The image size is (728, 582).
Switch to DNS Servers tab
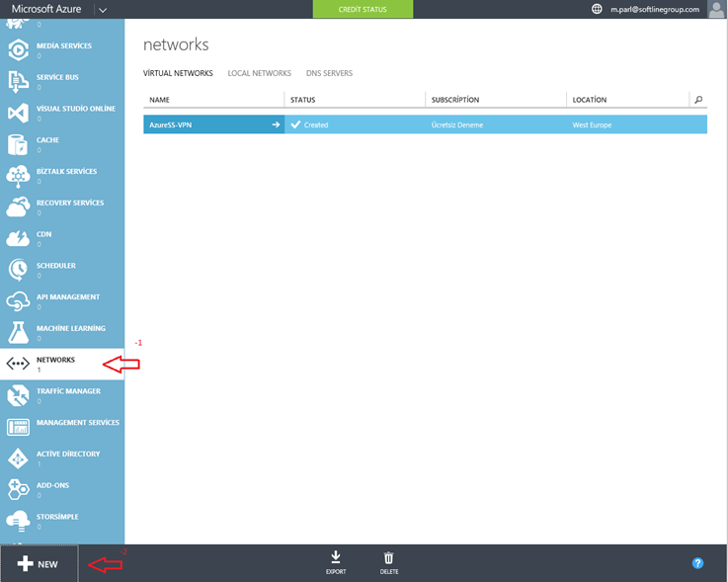[x=329, y=73]
